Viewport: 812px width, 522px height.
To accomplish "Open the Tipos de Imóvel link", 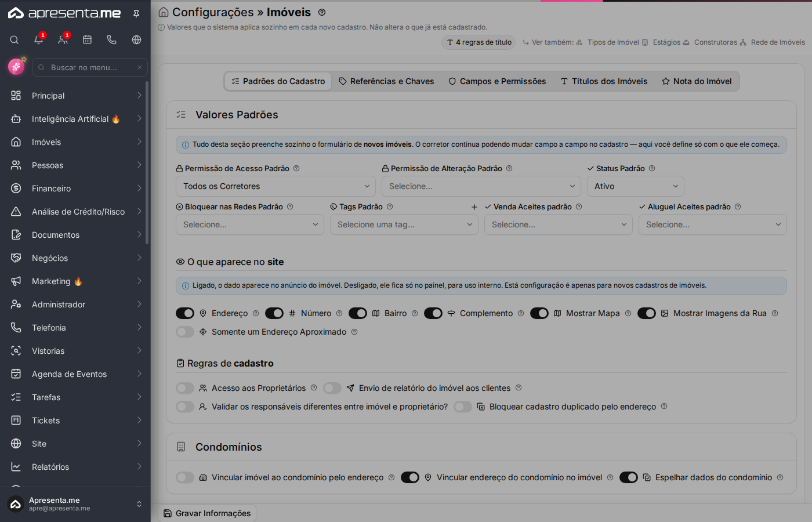I will coord(607,42).
